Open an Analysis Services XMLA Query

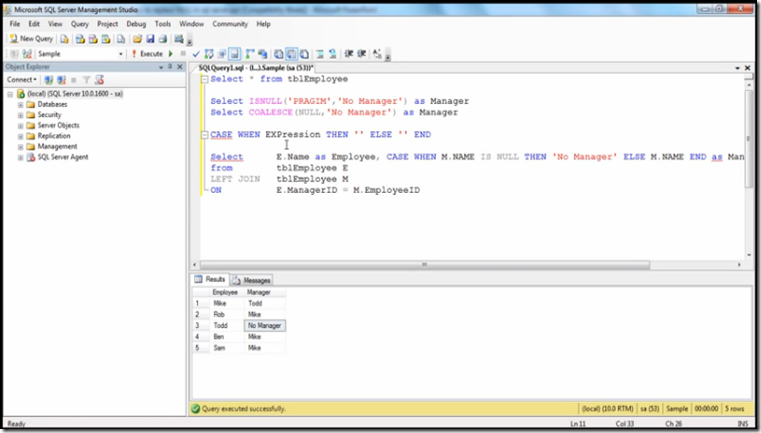click(x=105, y=39)
